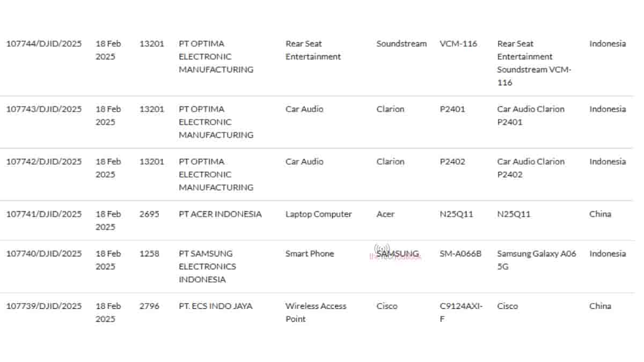
Task: Choose certificate number 107739/DJID/2025
Action: point(44,307)
